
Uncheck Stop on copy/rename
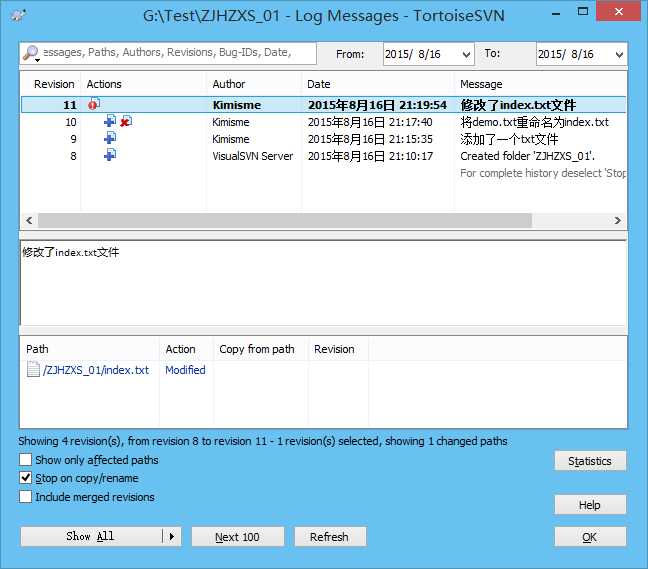tap(25, 478)
